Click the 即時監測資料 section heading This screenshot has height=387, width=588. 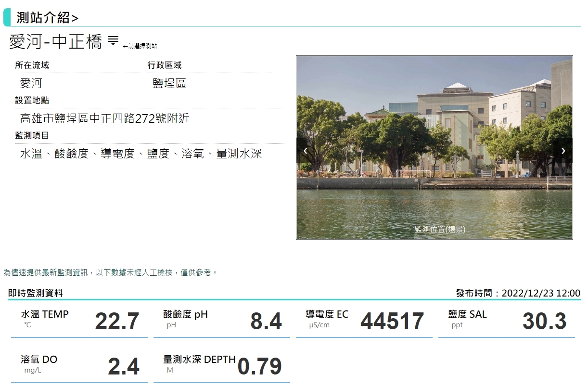tap(35, 293)
